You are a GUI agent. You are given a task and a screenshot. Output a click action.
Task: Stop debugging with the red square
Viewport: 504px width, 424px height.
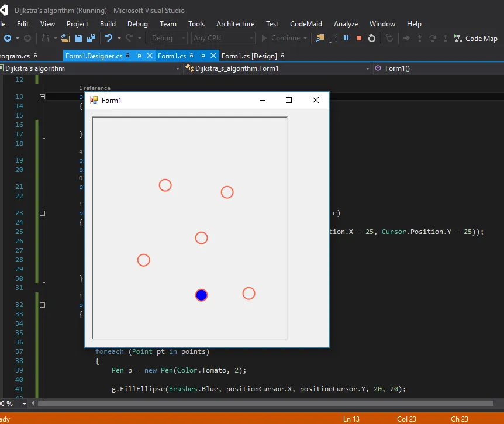359,38
